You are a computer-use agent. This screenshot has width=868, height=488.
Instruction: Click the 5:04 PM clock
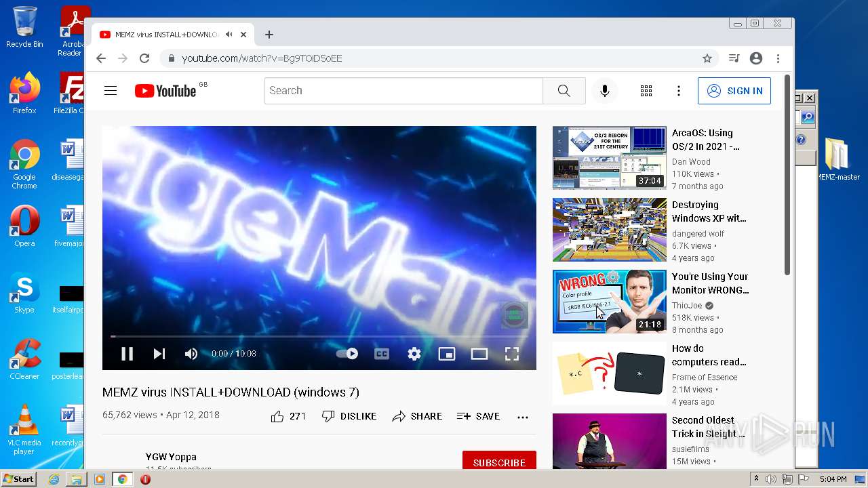(833, 479)
